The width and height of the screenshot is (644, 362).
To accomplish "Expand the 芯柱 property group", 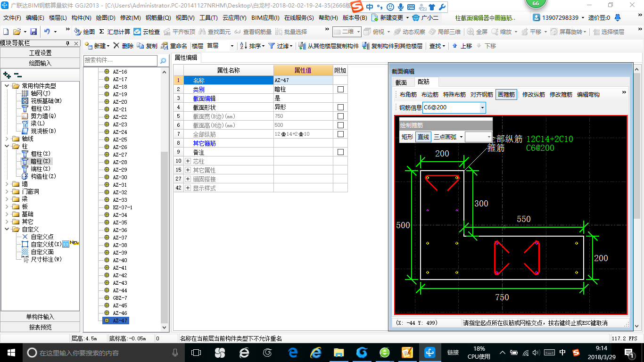I will [188, 161].
